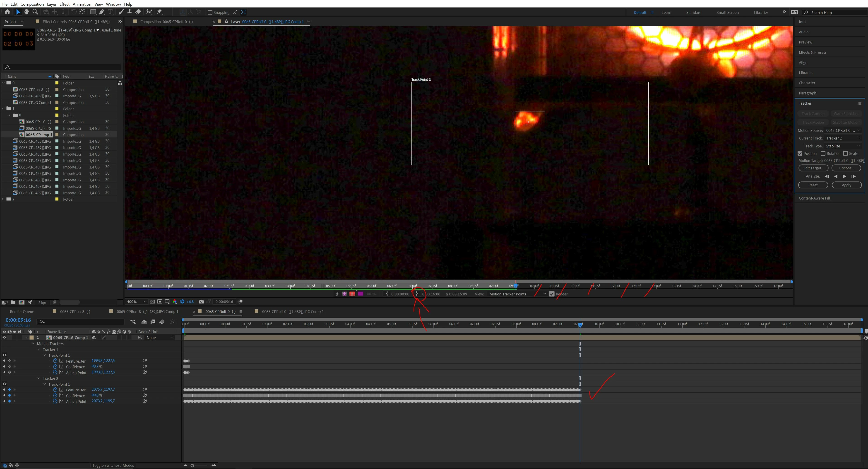Enable the Snapping checkbox
The height and width of the screenshot is (469, 868).
click(x=210, y=12)
